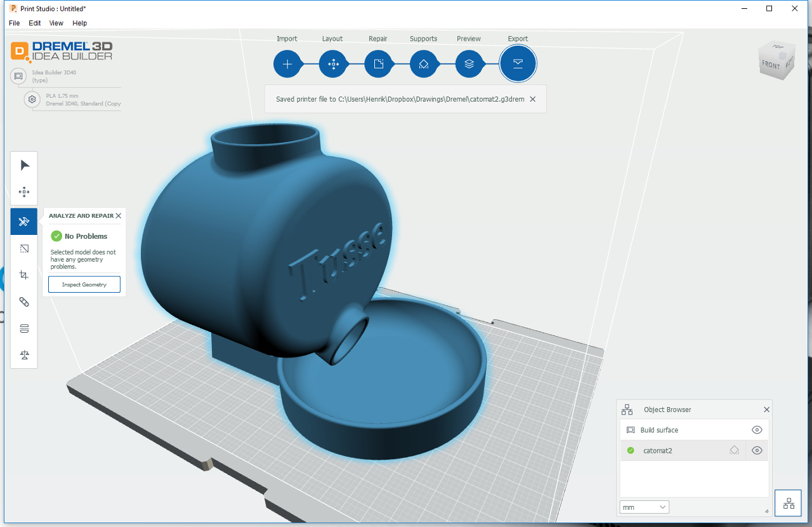Open the Layout workflow step
The height and width of the screenshot is (527, 812).
coord(332,64)
